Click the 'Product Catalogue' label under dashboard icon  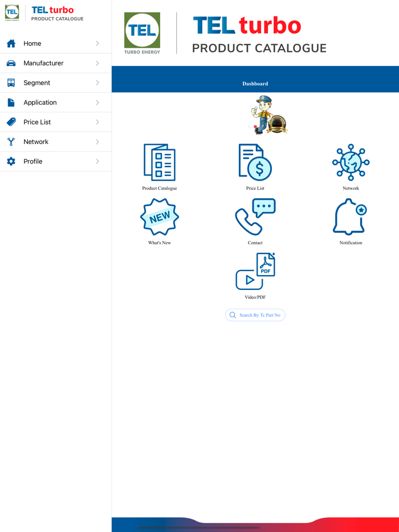[160, 189]
